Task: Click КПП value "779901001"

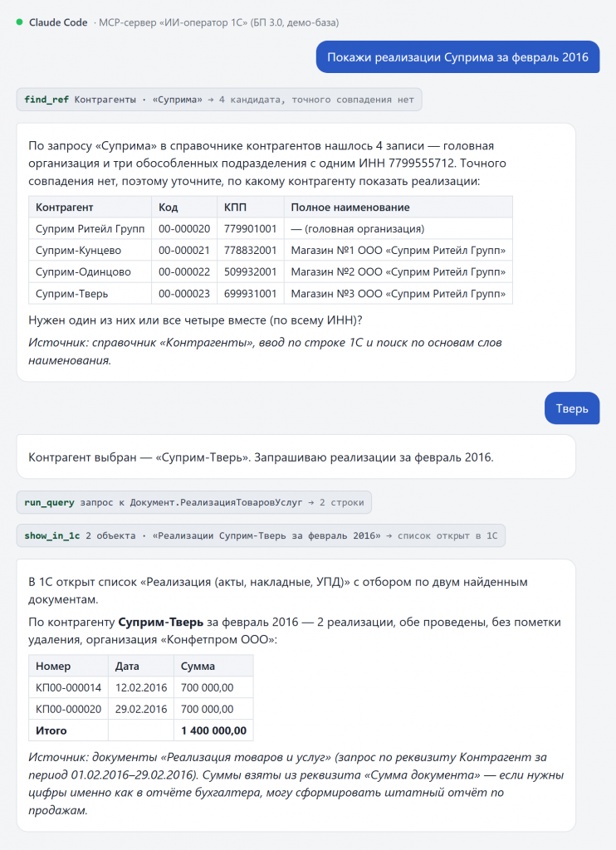Action: [x=251, y=229]
